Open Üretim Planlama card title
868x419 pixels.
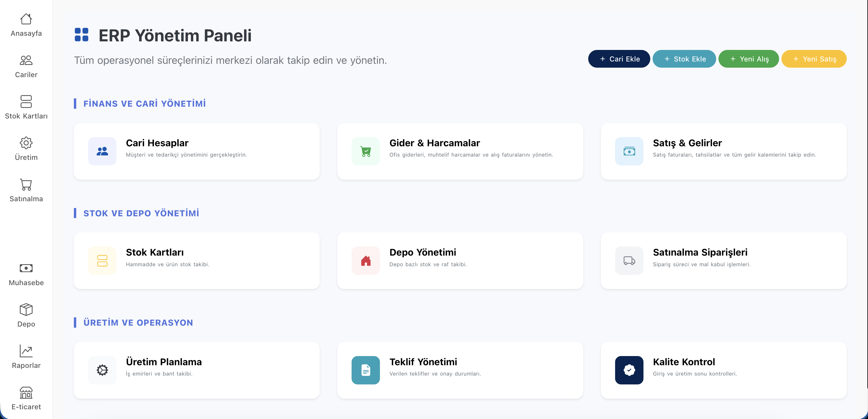pos(164,362)
